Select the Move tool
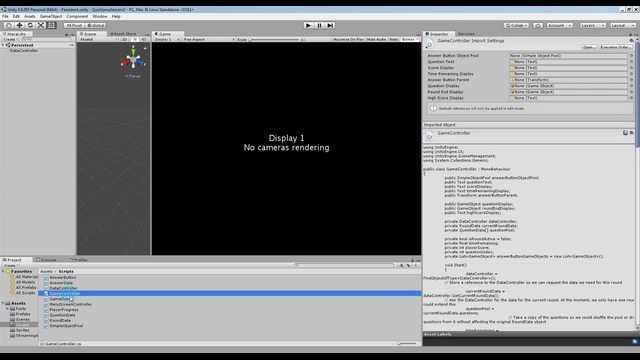 click(19, 25)
